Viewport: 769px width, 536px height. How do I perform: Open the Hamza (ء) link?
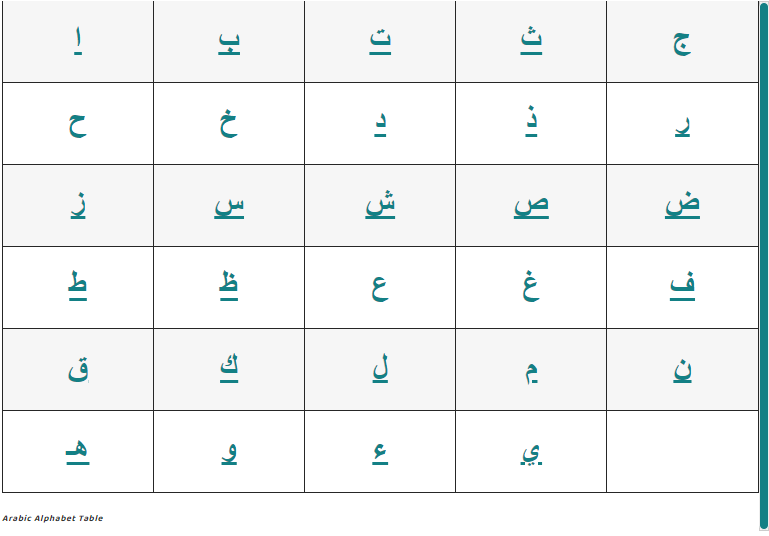(380, 452)
